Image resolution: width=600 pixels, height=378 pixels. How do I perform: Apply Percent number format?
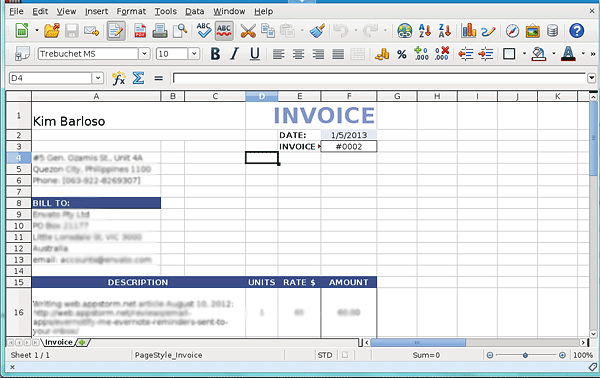(401, 54)
